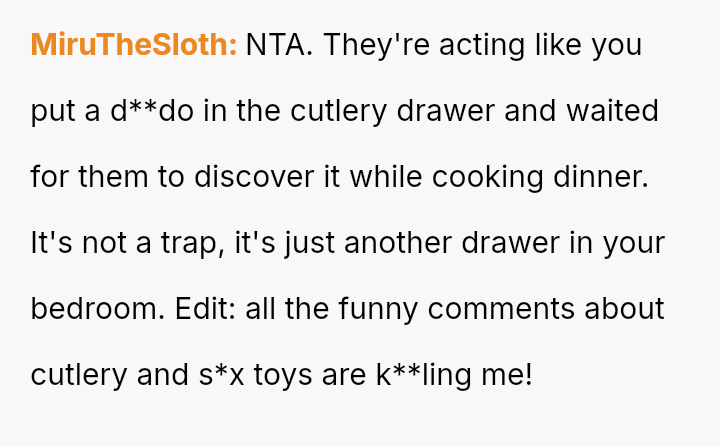This screenshot has width=720, height=446.
Task: Click the censored word "d**do"
Action: (153, 111)
